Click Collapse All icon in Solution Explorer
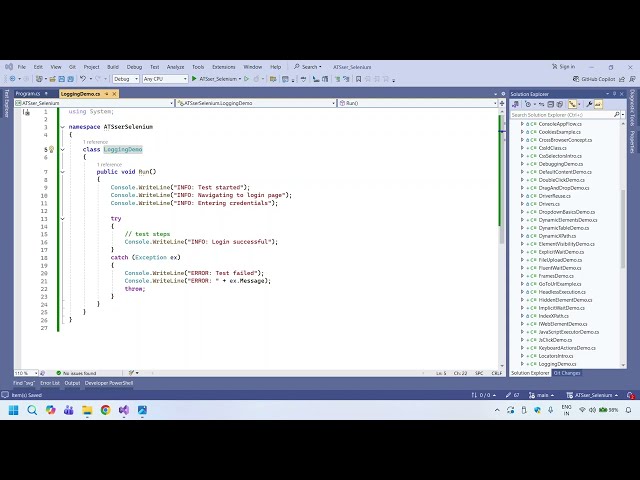 click(550, 104)
